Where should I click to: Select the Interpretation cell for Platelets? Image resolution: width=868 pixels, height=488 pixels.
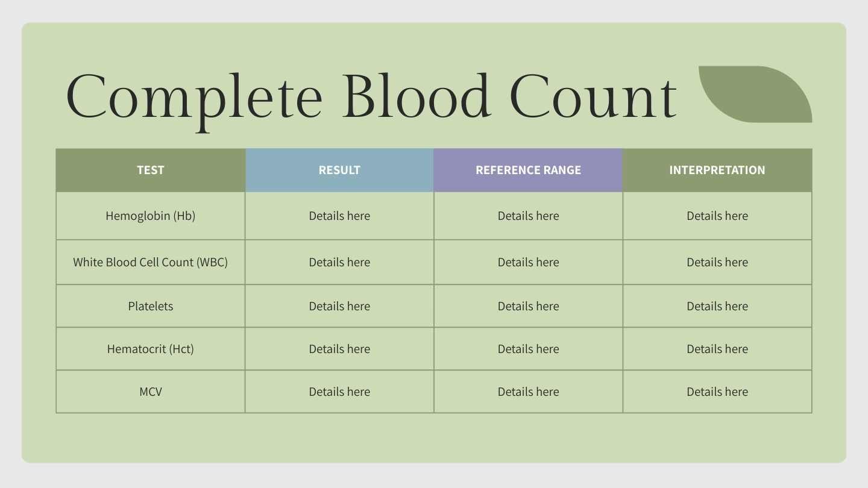point(717,306)
